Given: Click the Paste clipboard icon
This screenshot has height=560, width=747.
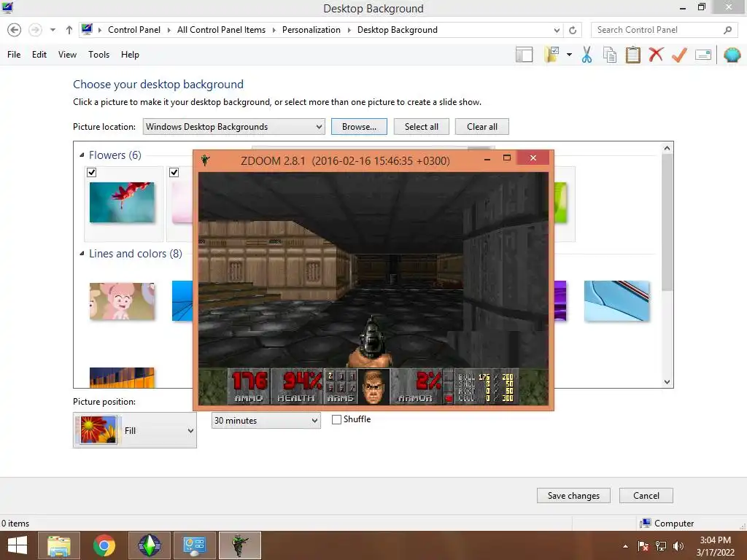Looking at the screenshot, I should (x=633, y=55).
